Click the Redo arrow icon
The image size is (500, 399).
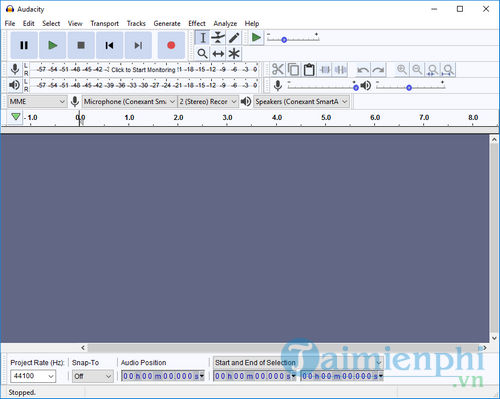tap(378, 69)
